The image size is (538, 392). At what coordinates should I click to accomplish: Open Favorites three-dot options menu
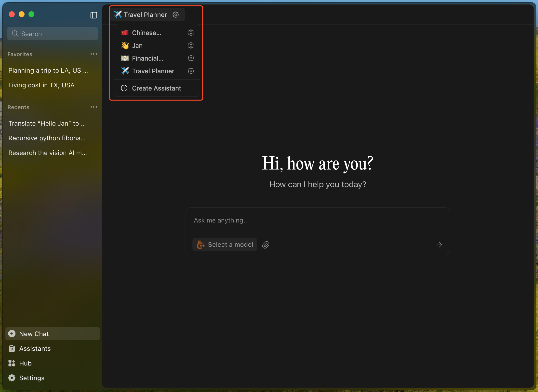point(94,54)
